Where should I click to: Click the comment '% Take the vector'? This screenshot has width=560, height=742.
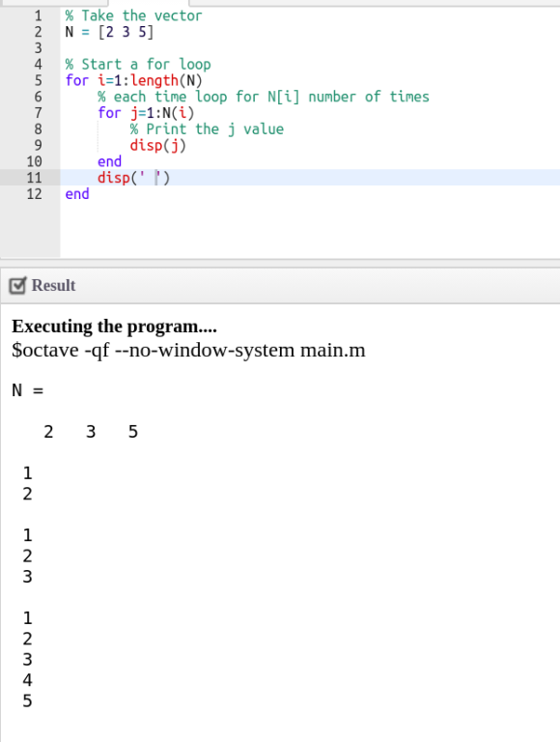pyautogui.click(x=134, y=15)
